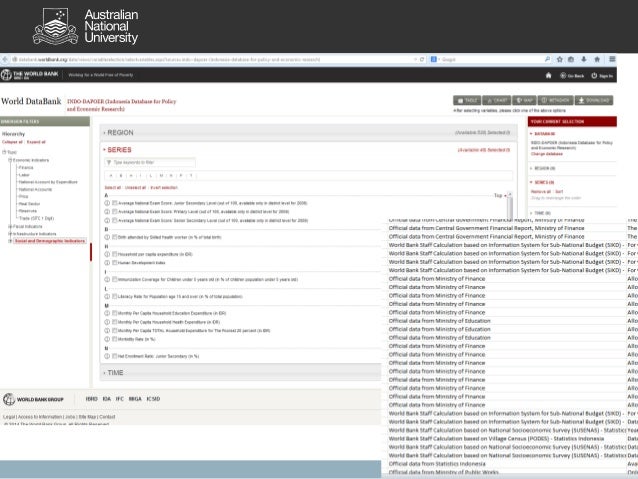Filter series by letter M
Screen dimensions: 638x479
tap(161, 176)
